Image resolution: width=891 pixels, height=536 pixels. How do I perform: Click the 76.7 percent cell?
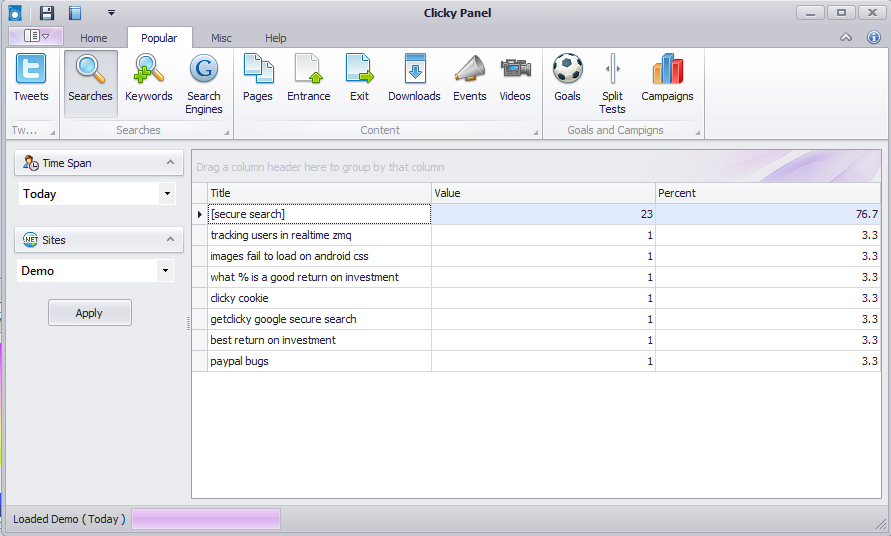[x=768, y=214]
